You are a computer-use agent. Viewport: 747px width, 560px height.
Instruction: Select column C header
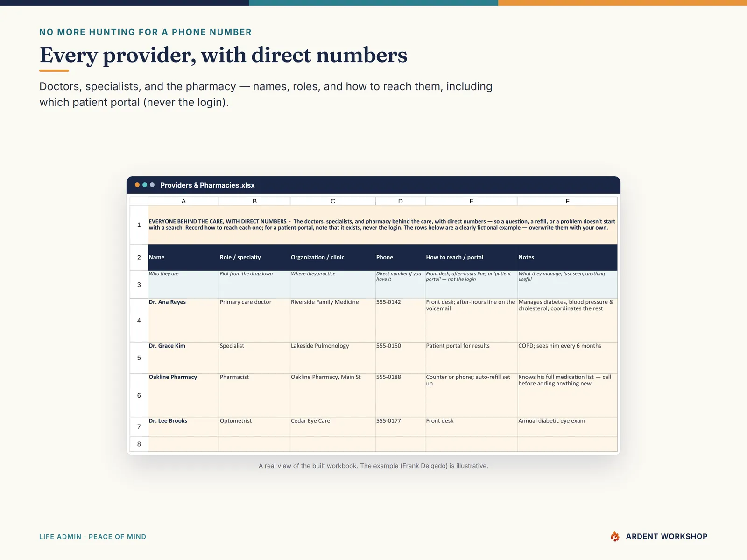(333, 201)
